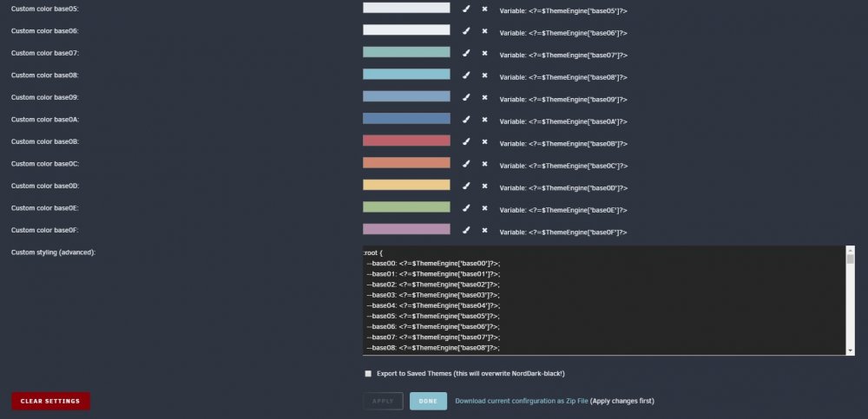Click the brush icon for base06
The width and height of the screenshot is (868, 419).
point(466,31)
